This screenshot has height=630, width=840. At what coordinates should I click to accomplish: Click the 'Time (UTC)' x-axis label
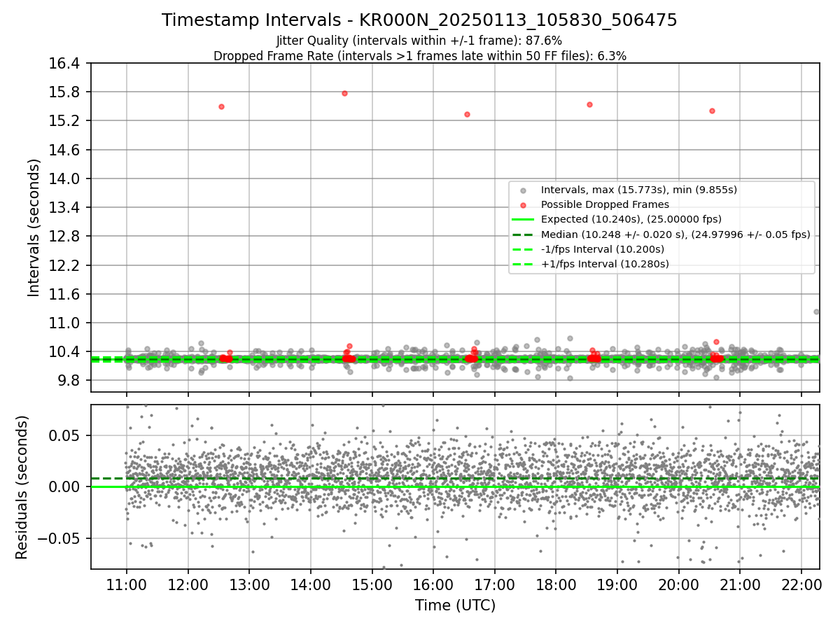point(455,605)
